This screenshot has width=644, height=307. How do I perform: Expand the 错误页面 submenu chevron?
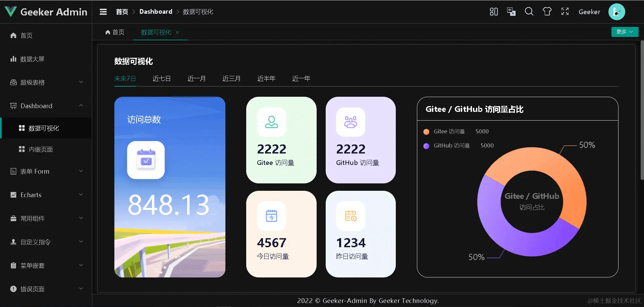click(x=81, y=289)
